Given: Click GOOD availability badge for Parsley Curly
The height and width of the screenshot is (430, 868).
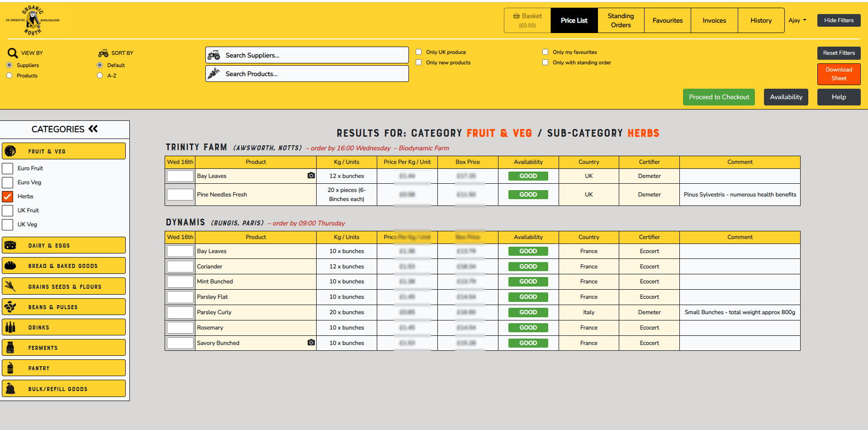Looking at the screenshot, I should tap(528, 312).
